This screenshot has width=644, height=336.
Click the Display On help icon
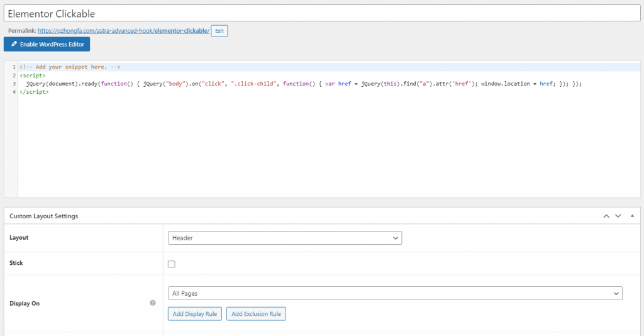tap(153, 303)
